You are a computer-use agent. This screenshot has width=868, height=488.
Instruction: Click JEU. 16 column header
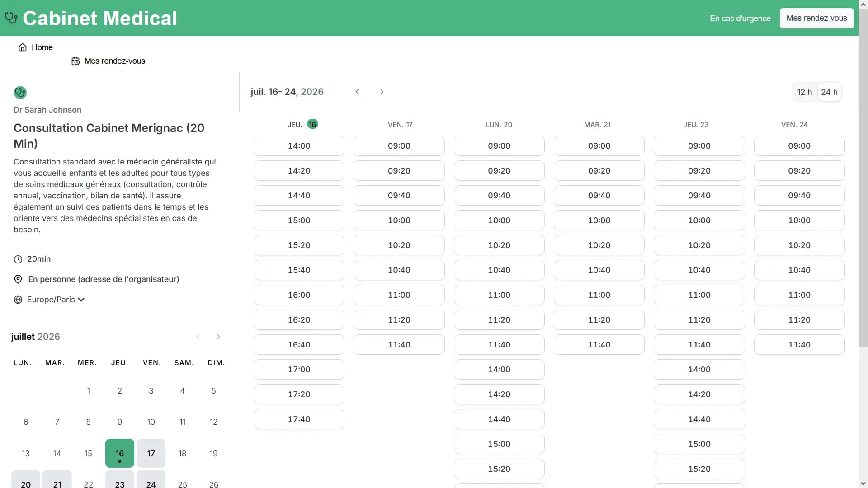pos(302,124)
